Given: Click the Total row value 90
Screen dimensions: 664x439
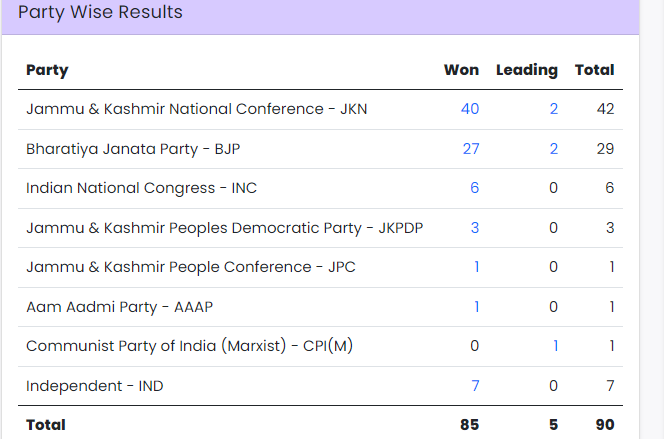Looking at the screenshot, I should tap(605, 425).
